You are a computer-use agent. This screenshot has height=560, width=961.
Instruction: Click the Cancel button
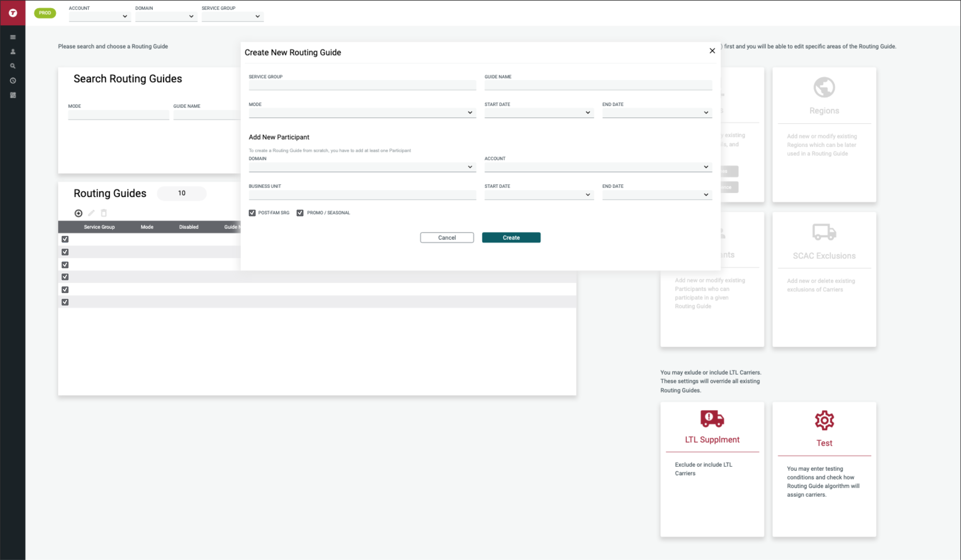click(447, 237)
